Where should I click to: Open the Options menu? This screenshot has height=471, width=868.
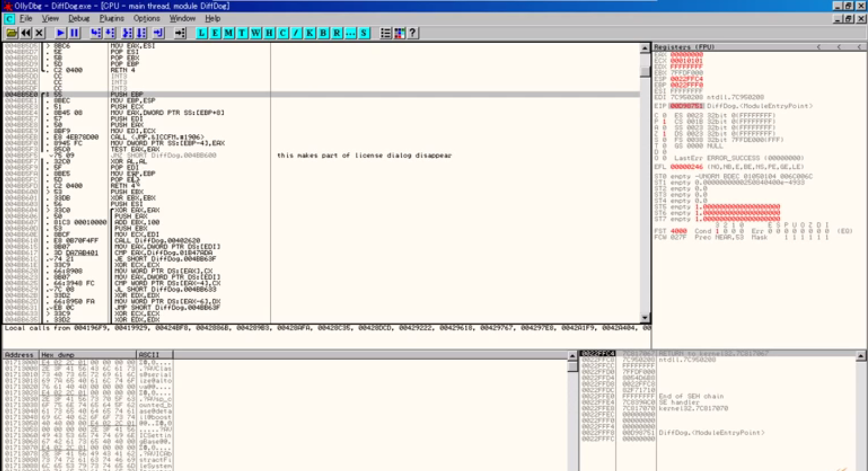(x=146, y=19)
